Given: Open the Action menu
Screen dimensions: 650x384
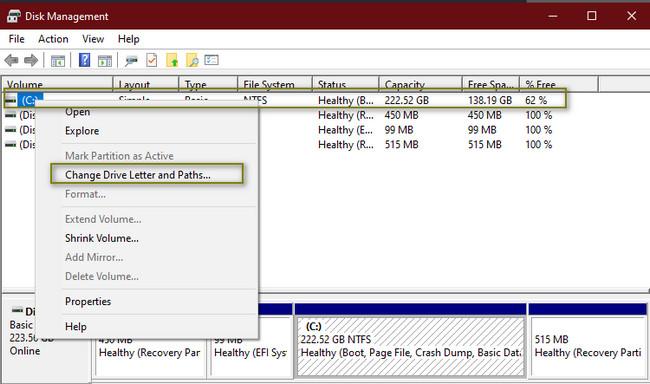Looking at the screenshot, I should (53, 39).
